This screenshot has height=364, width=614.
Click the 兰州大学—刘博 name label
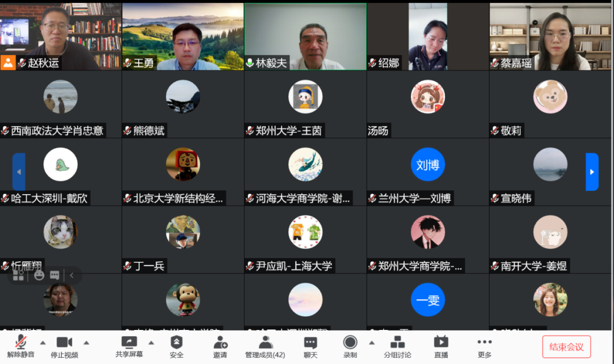point(414,198)
